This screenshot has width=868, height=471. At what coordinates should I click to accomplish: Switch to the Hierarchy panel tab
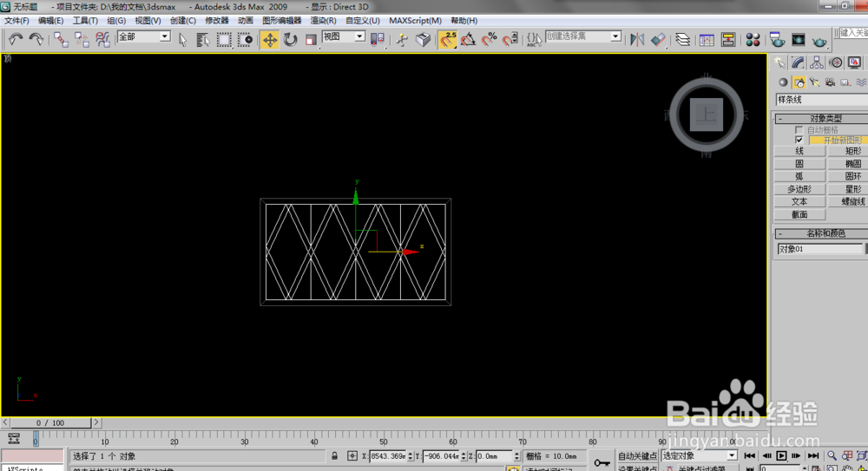(x=817, y=62)
